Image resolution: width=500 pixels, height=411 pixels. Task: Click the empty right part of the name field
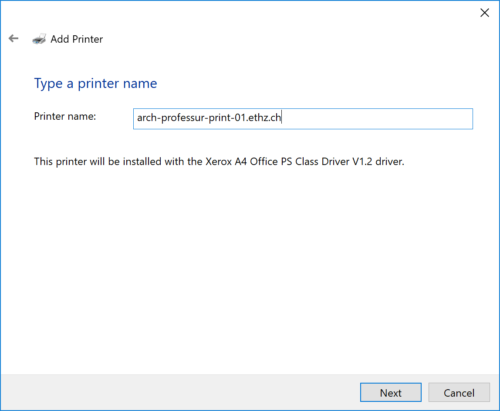click(x=377, y=119)
